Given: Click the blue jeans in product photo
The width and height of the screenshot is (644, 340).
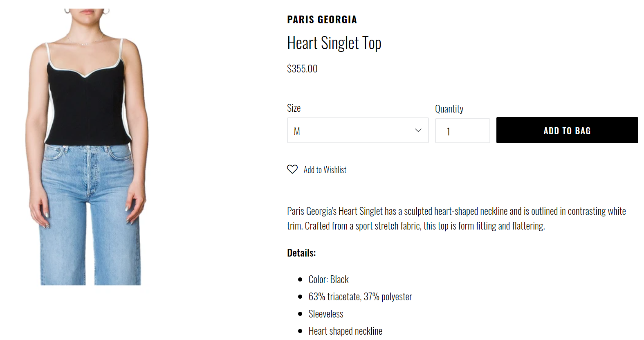Looking at the screenshot, I should pyautogui.click(x=90, y=213).
